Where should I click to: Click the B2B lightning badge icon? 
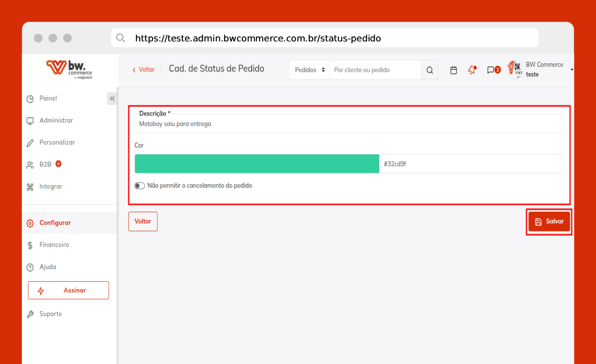pyautogui.click(x=58, y=164)
